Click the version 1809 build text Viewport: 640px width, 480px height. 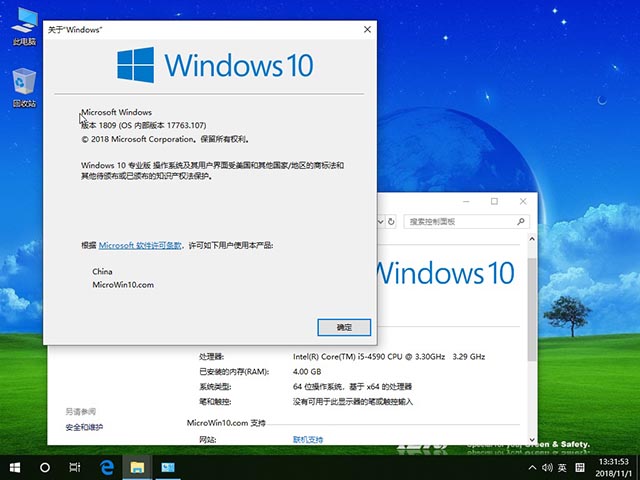[x=144, y=125]
